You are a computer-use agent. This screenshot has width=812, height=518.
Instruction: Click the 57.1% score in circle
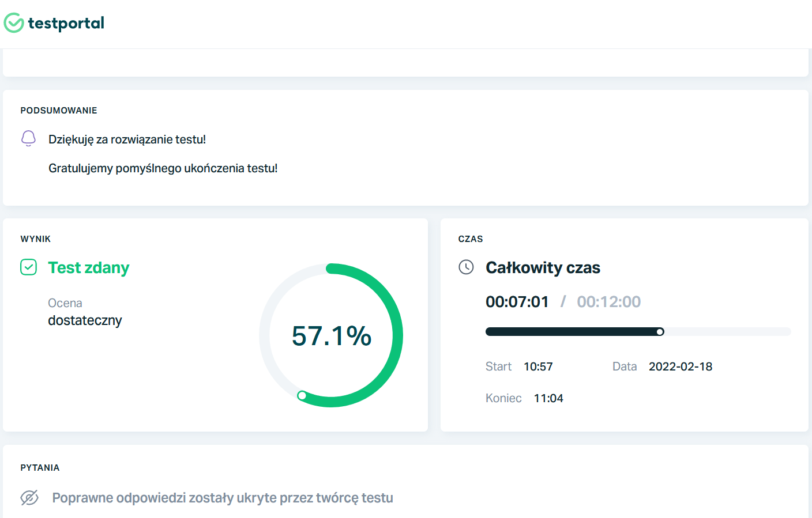(x=331, y=336)
